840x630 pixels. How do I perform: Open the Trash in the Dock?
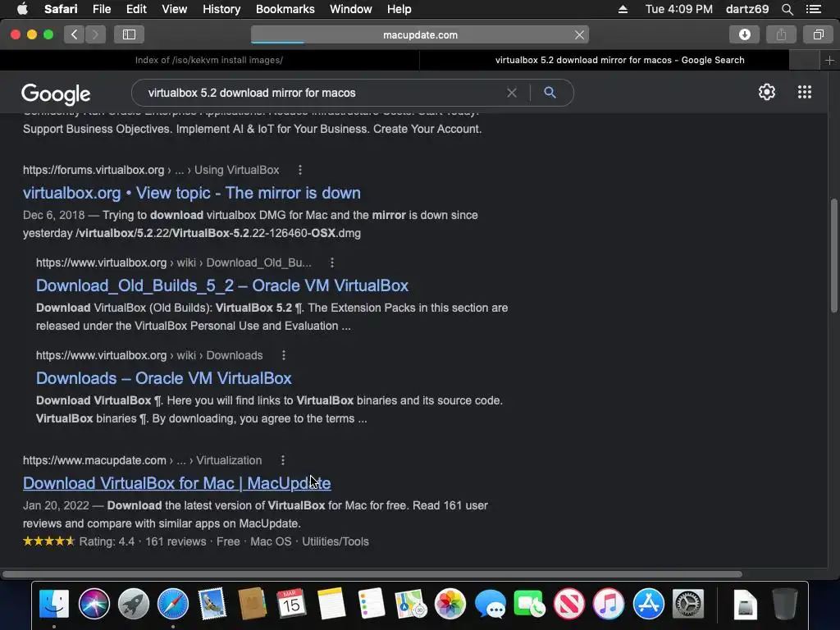point(785,604)
